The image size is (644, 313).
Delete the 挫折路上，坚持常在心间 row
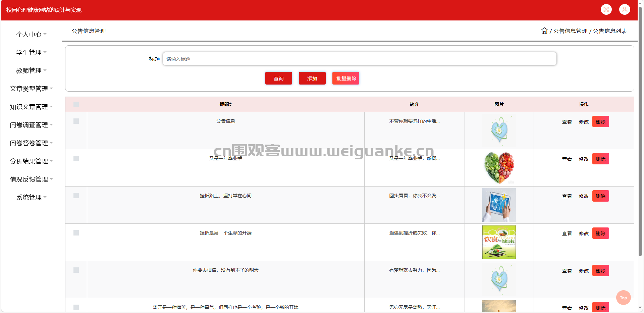tap(600, 196)
